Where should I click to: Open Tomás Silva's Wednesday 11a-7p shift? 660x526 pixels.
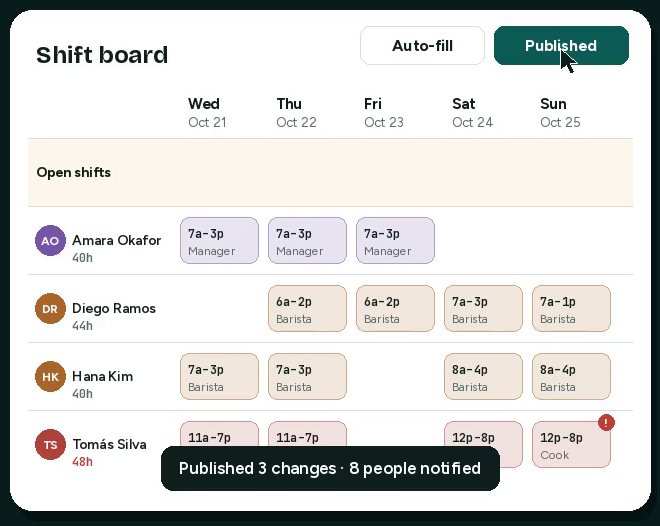pyautogui.click(x=219, y=433)
